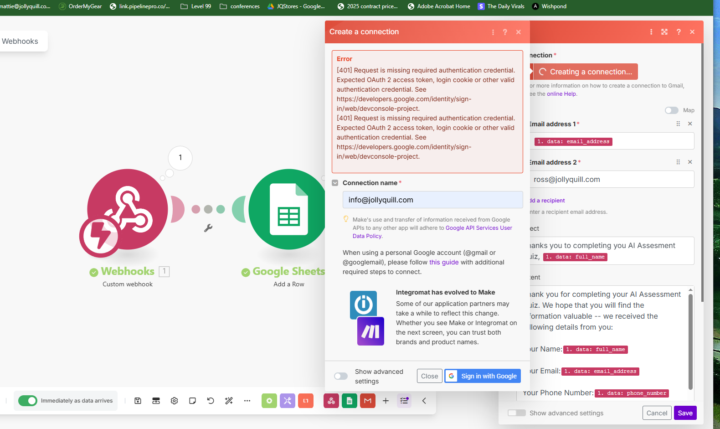Click the Email address 1 field with email_address tag
The width and height of the screenshot is (720, 429).
611,141
